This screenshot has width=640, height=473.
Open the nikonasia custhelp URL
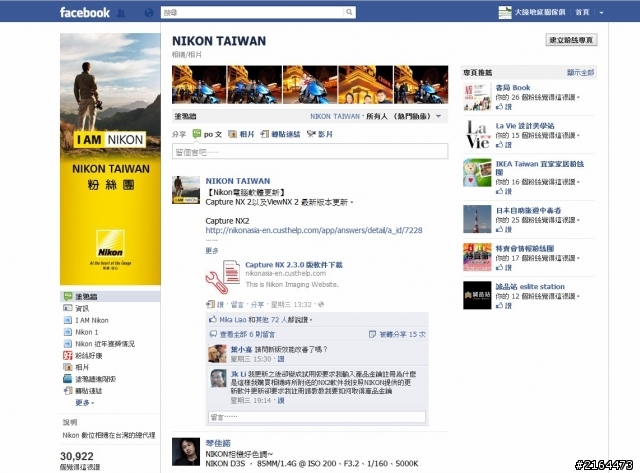click(x=314, y=230)
